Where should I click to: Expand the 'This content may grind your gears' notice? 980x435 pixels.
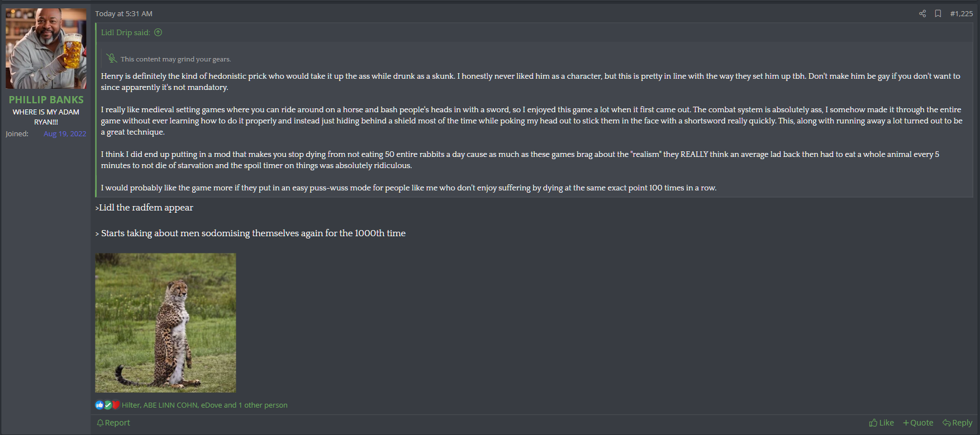pyautogui.click(x=175, y=59)
